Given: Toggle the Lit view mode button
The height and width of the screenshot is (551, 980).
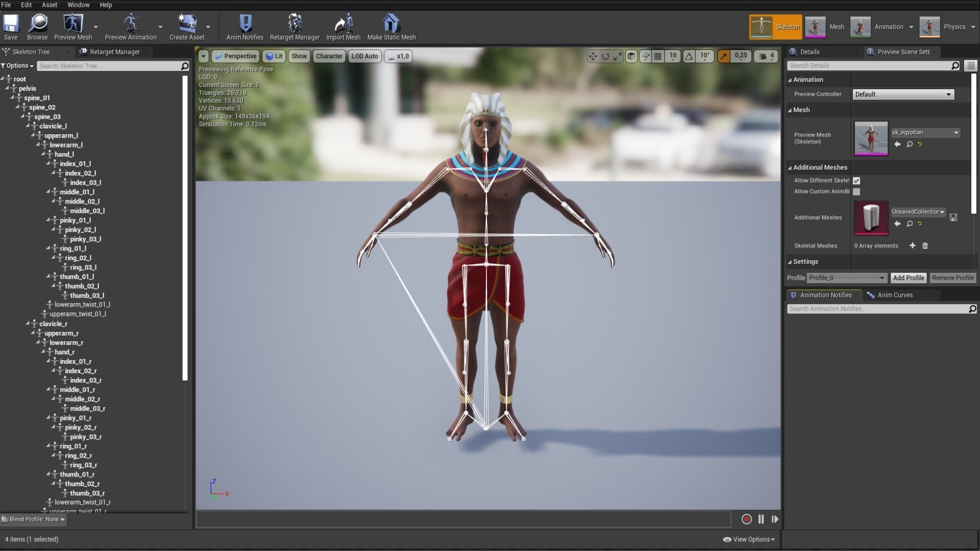Looking at the screenshot, I should click(x=274, y=56).
